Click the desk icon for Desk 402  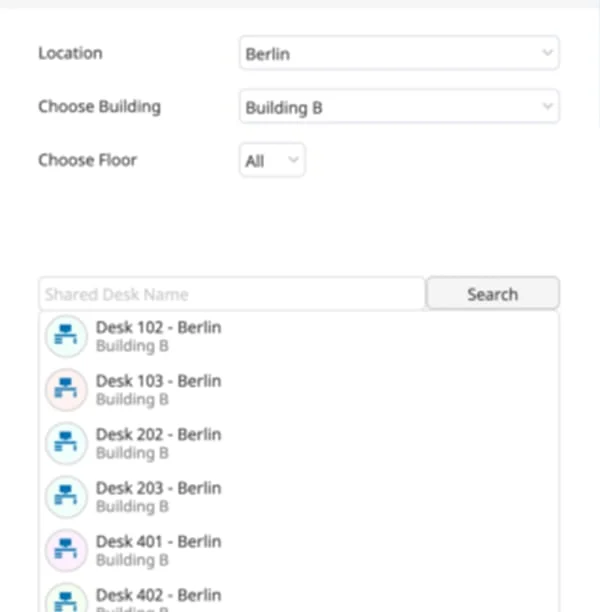(x=66, y=598)
